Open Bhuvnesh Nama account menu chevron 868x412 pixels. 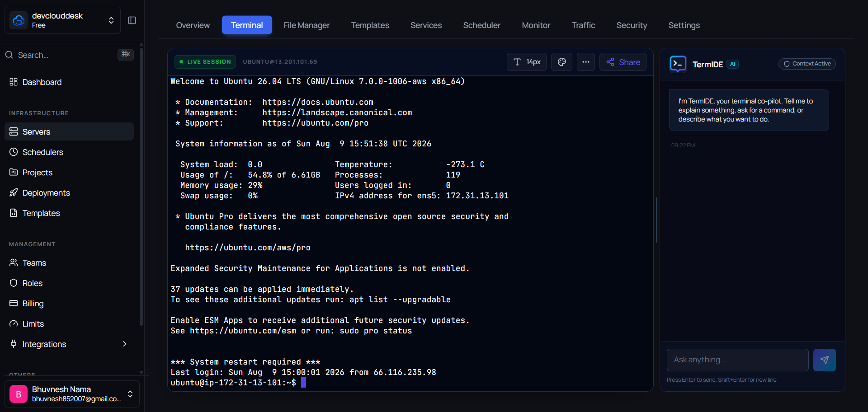130,394
